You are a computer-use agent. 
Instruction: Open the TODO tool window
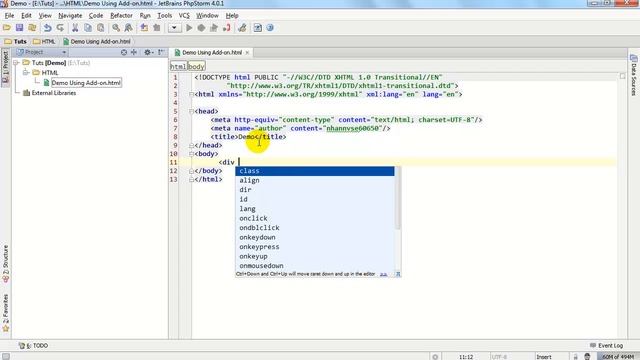(x=34, y=345)
